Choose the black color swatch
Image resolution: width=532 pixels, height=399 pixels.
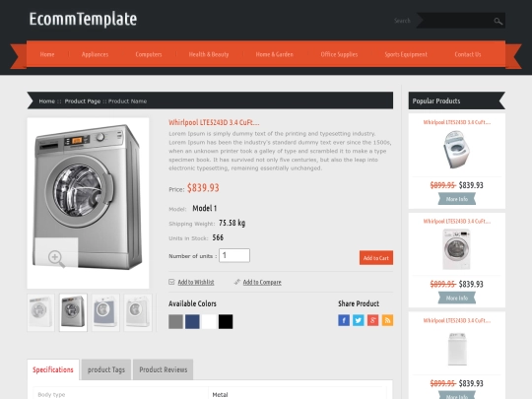click(x=226, y=321)
